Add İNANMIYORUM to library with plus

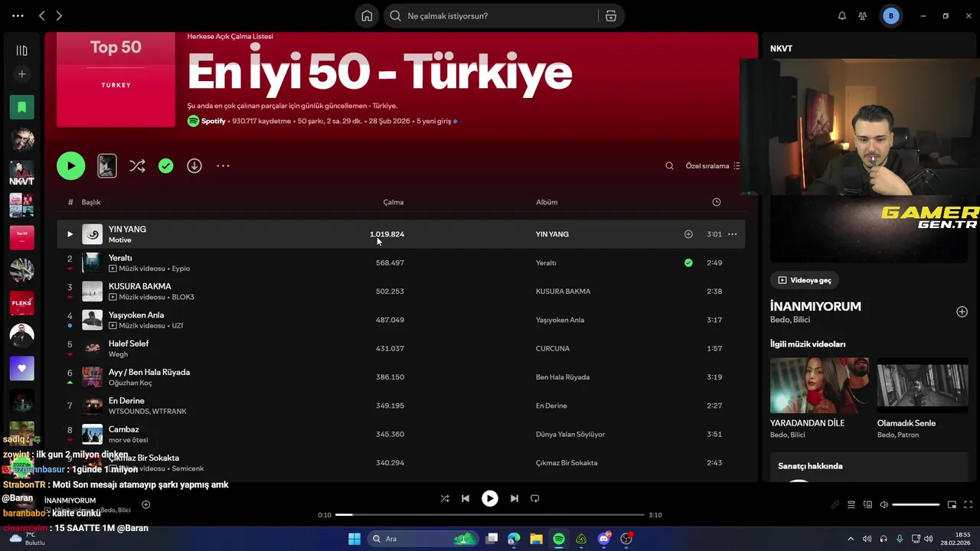point(962,311)
